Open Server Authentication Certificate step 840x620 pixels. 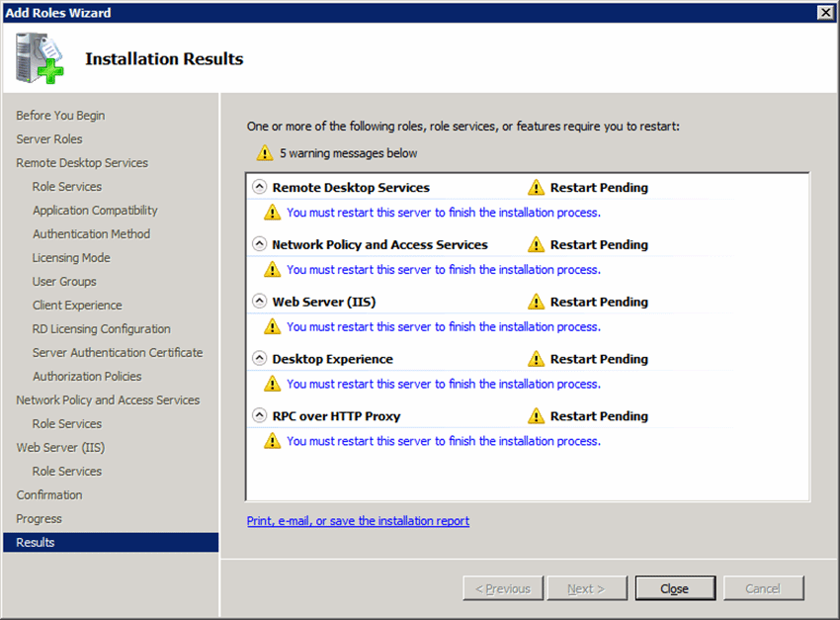click(x=118, y=353)
